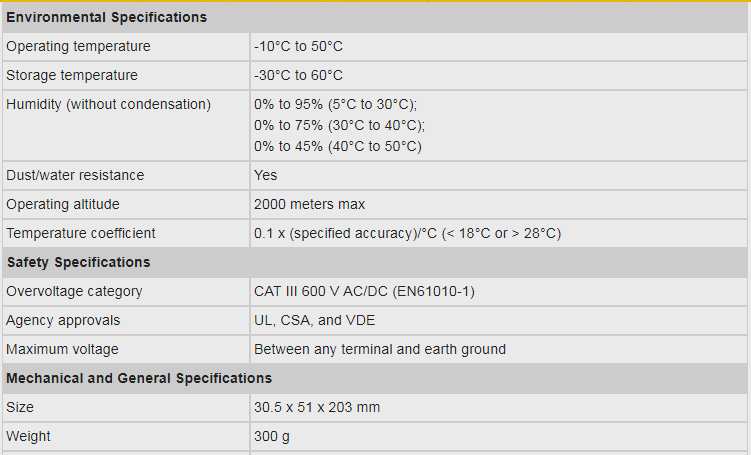Click the Dust/water resistance label
751x455 pixels.
75,175
